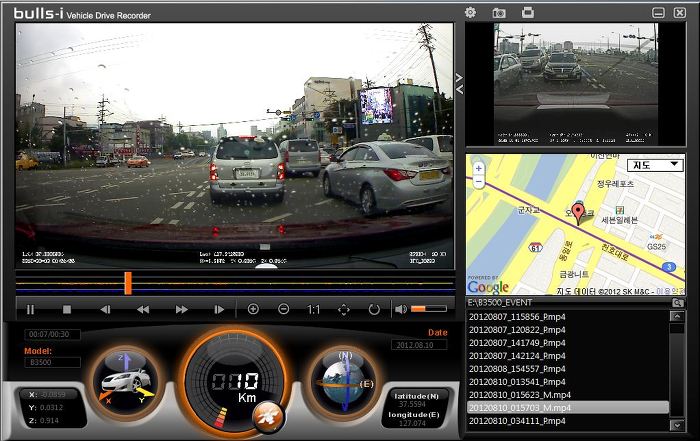The height and width of the screenshot is (441, 700).
Task: Pause the video playback
Action: [30, 309]
